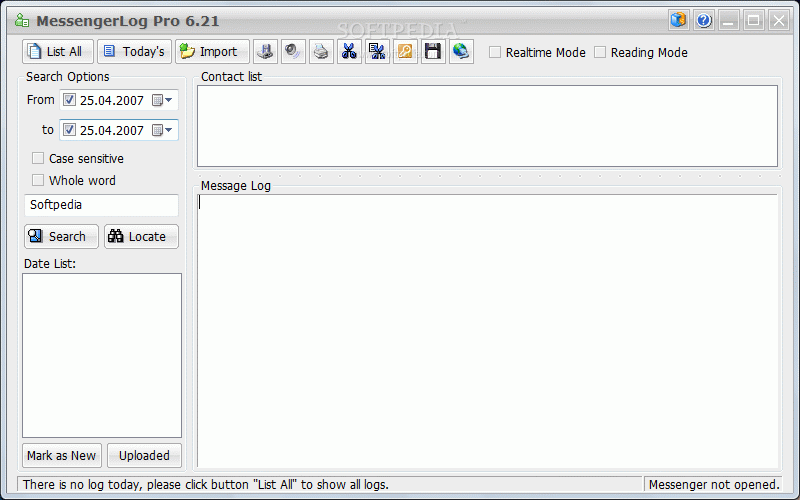Open the 'to' date calendar dropdown
This screenshot has height=500, width=800.
tap(163, 130)
